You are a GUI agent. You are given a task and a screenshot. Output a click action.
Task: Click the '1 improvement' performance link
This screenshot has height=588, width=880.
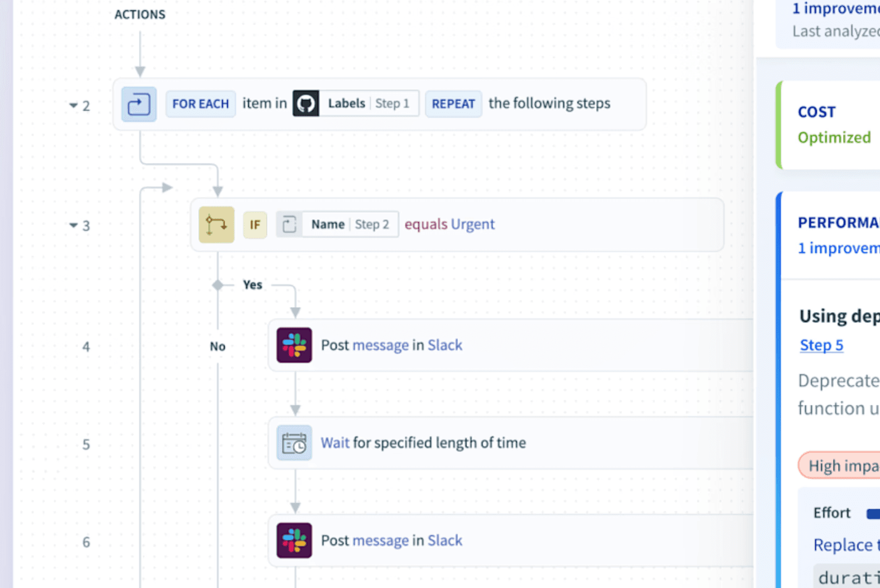click(839, 248)
